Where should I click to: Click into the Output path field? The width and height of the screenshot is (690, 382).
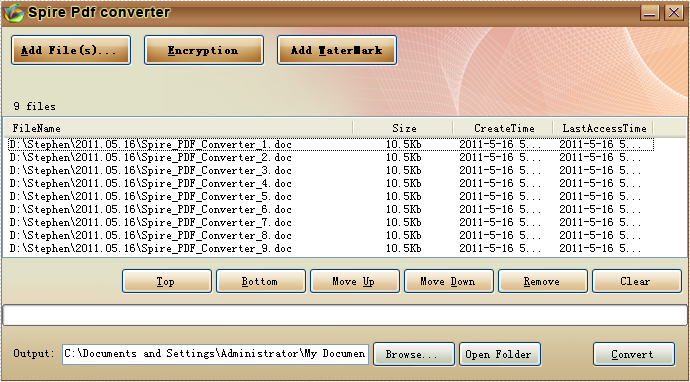click(216, 354)
